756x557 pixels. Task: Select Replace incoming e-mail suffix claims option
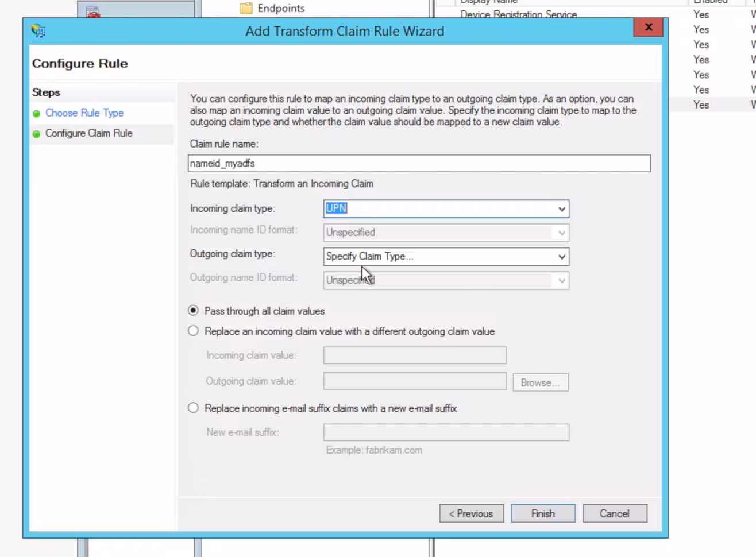click(194, 408)
